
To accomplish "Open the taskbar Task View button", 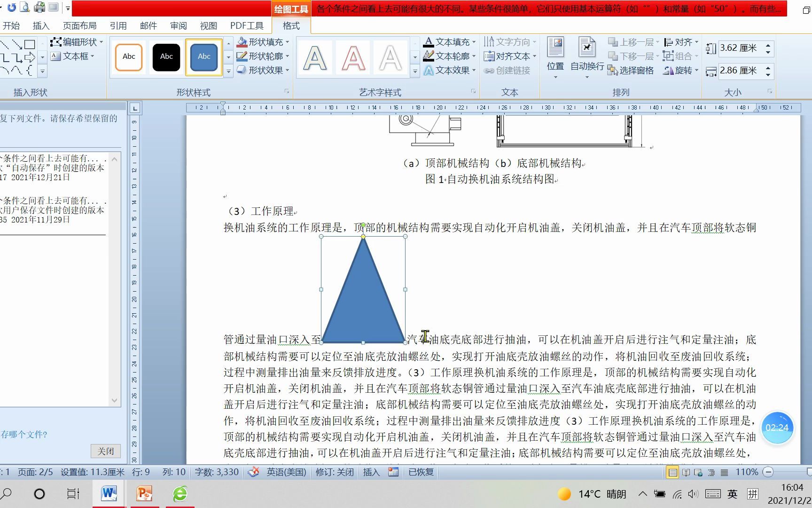I will pyautogui.click(x=73, y=493).
